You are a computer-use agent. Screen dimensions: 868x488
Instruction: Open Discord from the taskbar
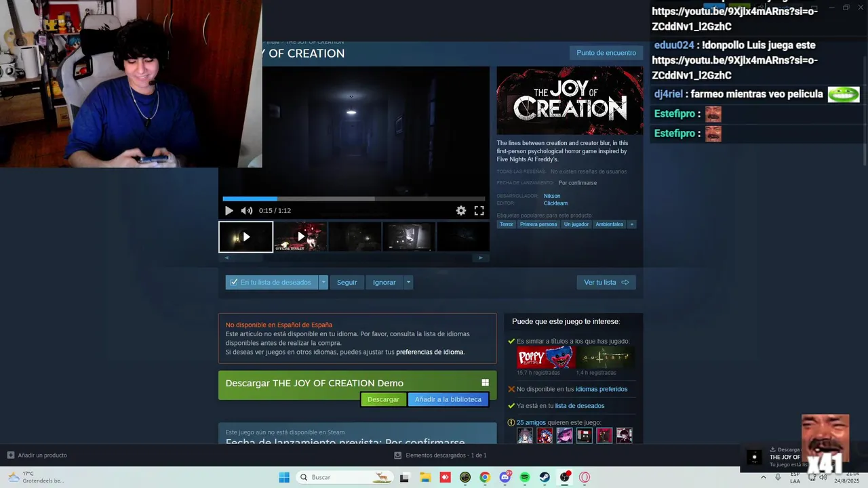click(x=505, y=477)
